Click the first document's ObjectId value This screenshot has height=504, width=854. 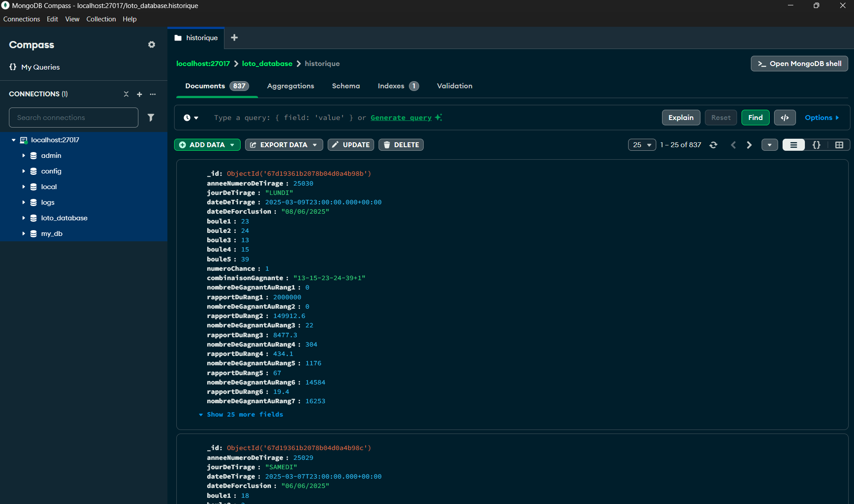pyautogui.click(x=299, y=174)
